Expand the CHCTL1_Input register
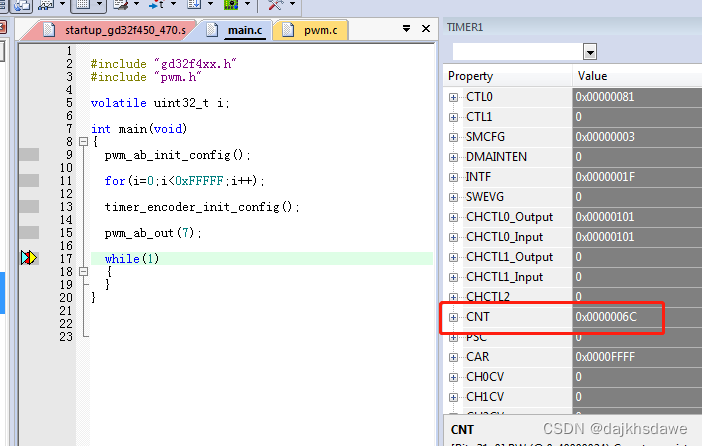 [453, 277]
